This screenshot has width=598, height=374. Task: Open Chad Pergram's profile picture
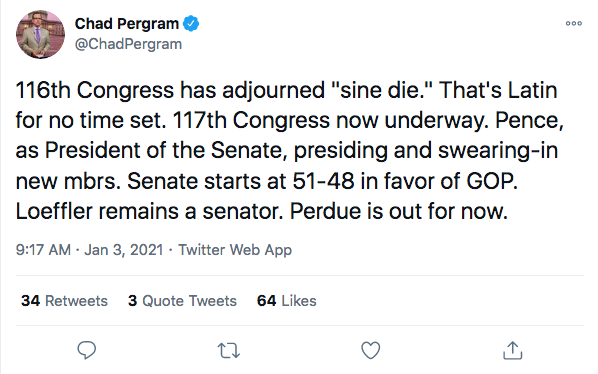40,34
